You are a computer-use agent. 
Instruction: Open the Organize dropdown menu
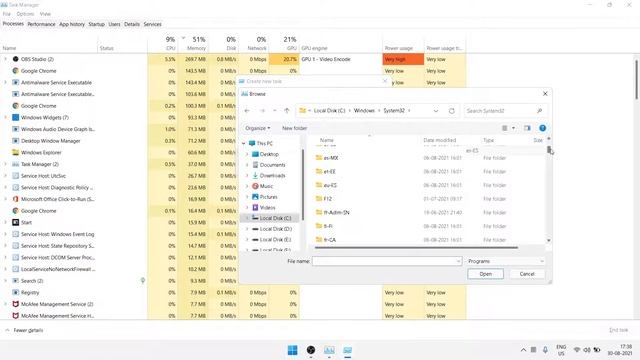click(x=258, y=128)
